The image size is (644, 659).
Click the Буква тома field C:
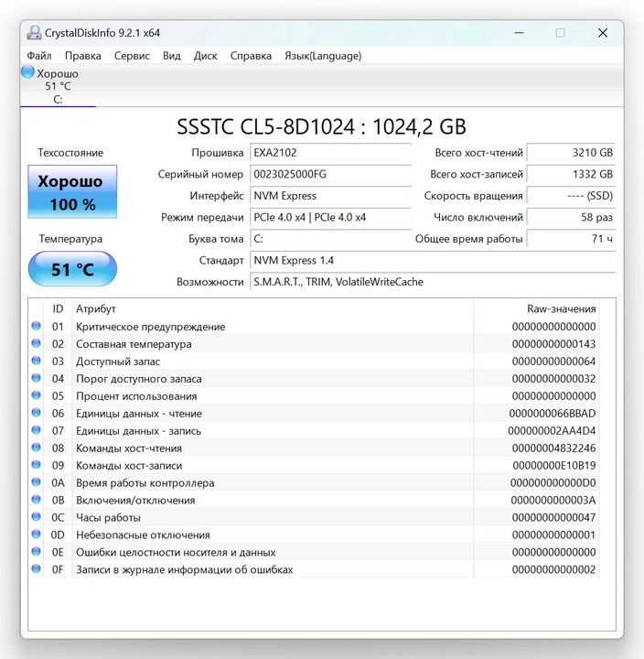[x=330, y=239]
